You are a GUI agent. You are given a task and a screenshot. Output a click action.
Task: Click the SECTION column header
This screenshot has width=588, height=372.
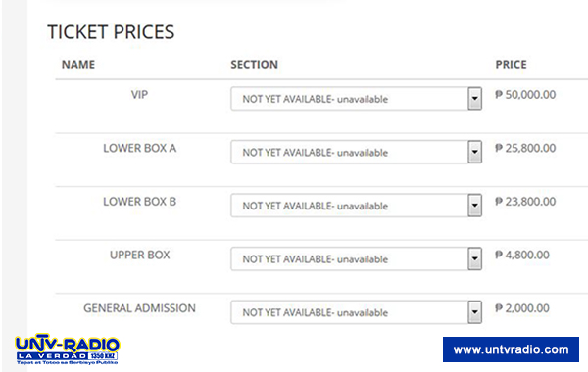254,65
